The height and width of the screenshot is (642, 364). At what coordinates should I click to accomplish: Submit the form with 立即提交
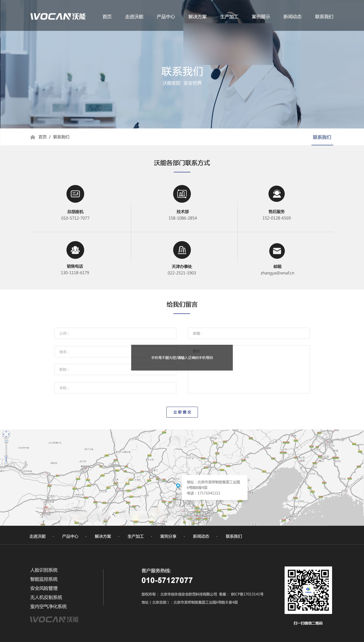[x=182, y=412]
